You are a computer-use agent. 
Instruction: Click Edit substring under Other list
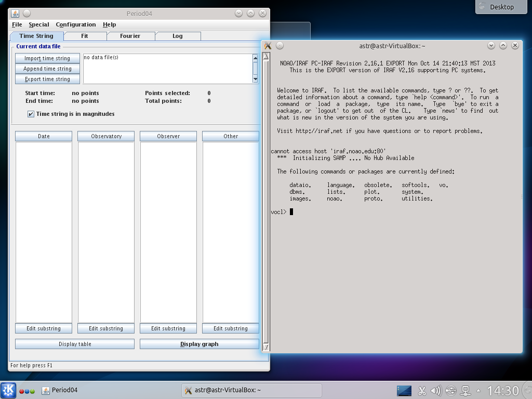[231, 328]
